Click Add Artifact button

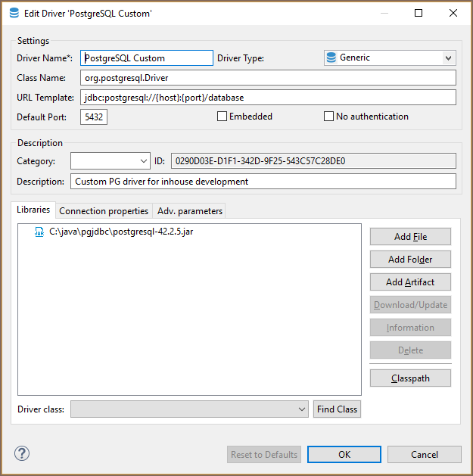[410, 282]
